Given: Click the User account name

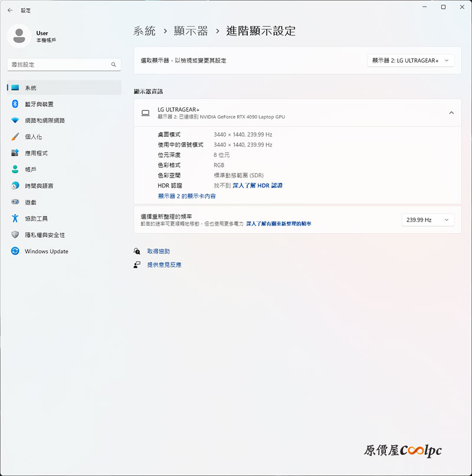Looking at the screenshot, I should pos(42,33).
